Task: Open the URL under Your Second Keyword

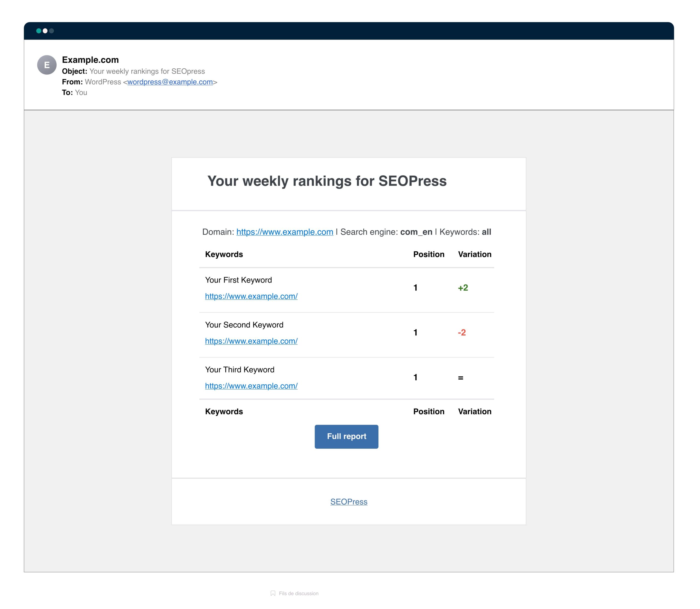Action: pos(251,341)
